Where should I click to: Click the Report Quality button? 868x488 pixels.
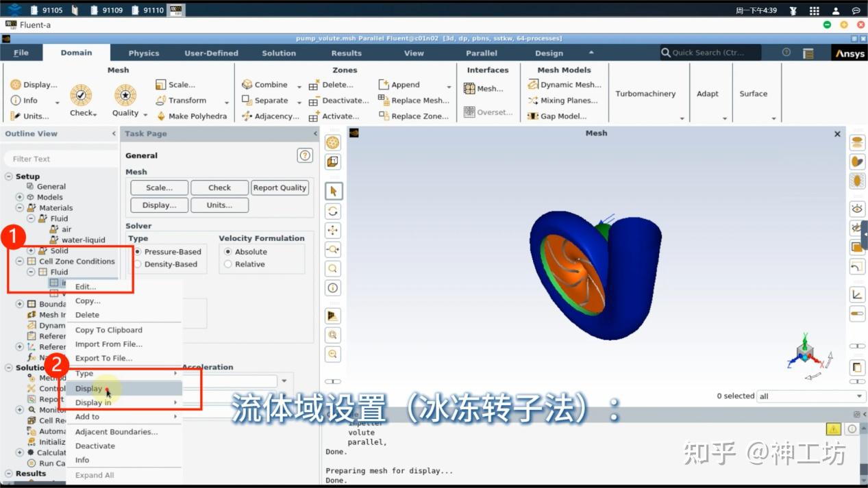pyautogui.click(x=280, y=188)
